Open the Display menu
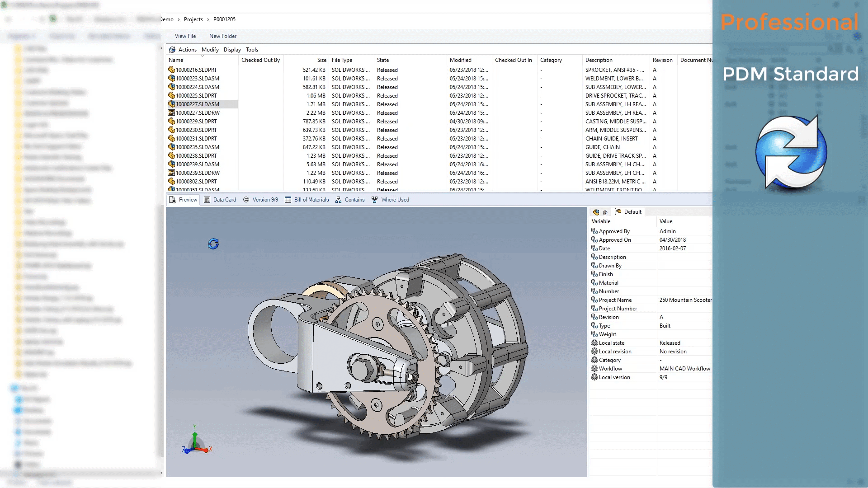This screenshot has width=868, height=488. pos(232,50)
